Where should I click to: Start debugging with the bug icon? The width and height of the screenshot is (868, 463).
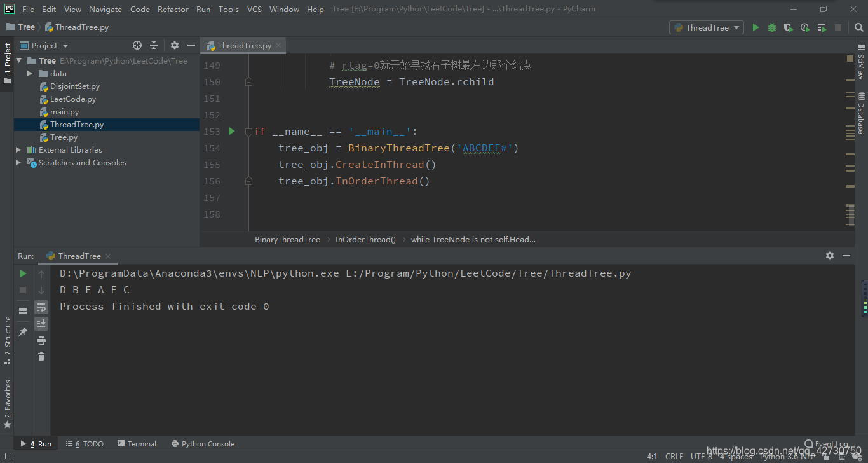772,27
